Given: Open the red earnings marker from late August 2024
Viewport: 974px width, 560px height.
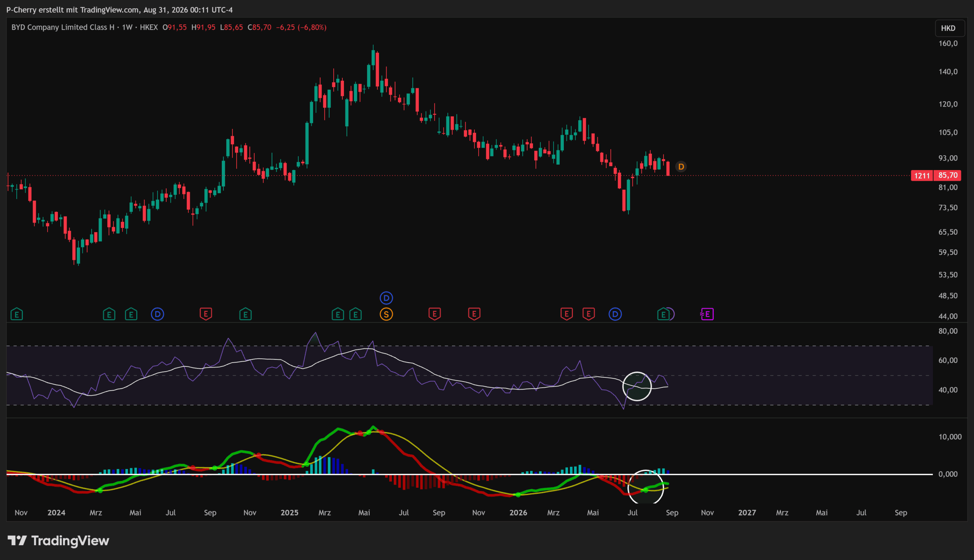Looking at the screenshot, I should pyautogui.click(x=206, y=314).
